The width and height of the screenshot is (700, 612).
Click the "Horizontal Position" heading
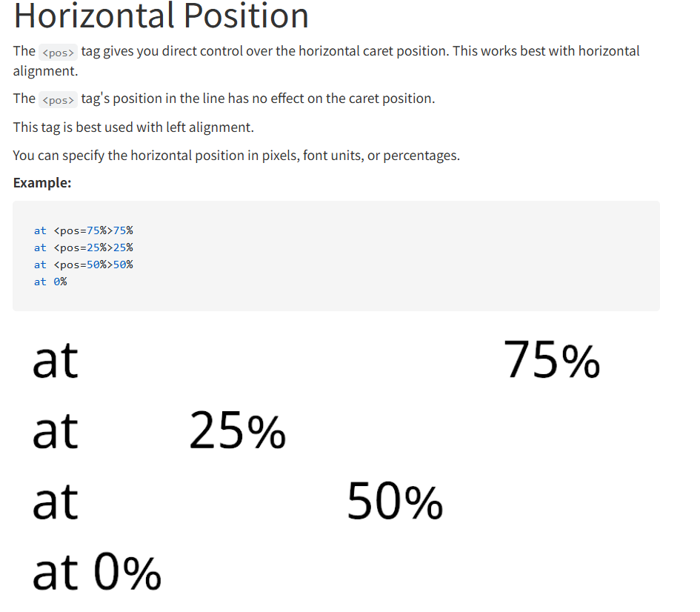click(161, 16)
